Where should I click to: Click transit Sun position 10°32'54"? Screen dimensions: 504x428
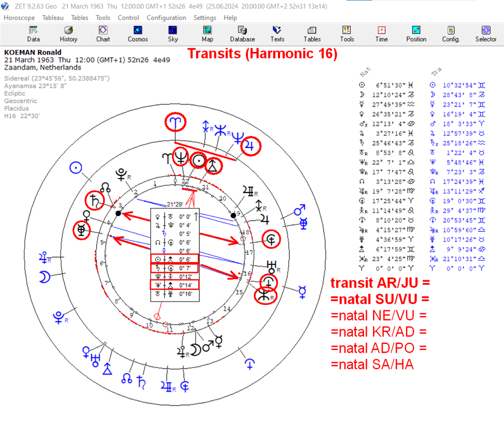point(459,85)
